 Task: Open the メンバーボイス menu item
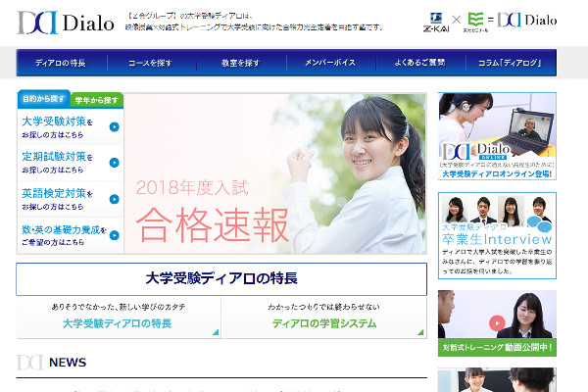coord(330,63)
